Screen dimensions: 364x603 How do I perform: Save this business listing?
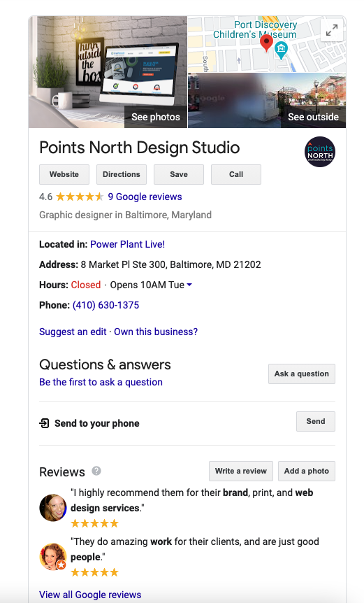(x=179, y=174)
